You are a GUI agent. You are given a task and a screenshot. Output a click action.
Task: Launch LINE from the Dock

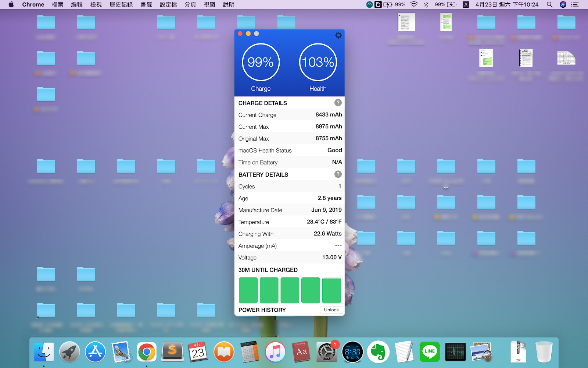(x=430, y=352)
